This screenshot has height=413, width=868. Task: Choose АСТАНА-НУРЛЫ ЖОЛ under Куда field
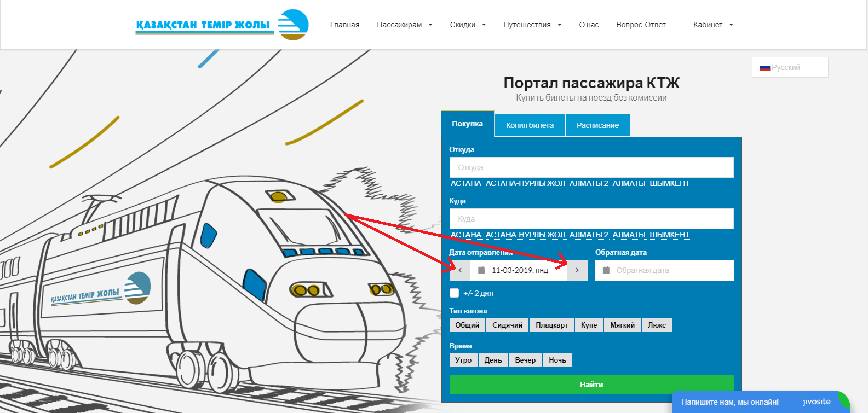(525, 235)
